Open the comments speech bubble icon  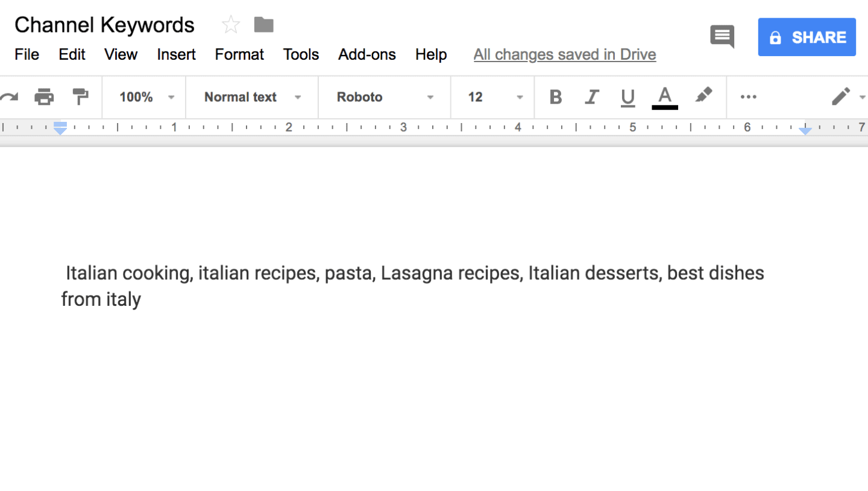click(x=722, y=37)
